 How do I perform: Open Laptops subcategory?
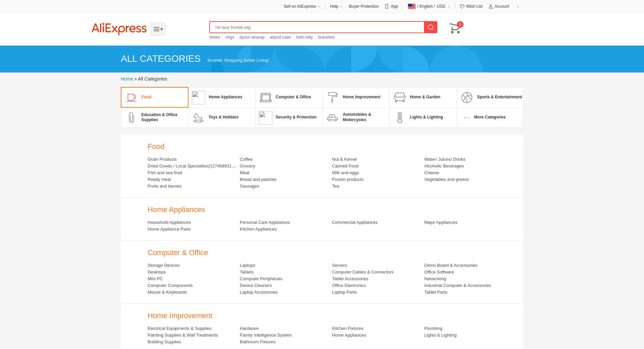click(248, 265)
